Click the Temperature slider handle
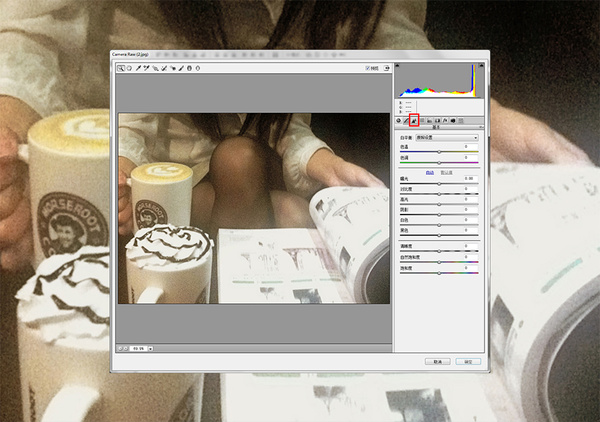Viewport: 600px width, 422px height. (439, 152)
